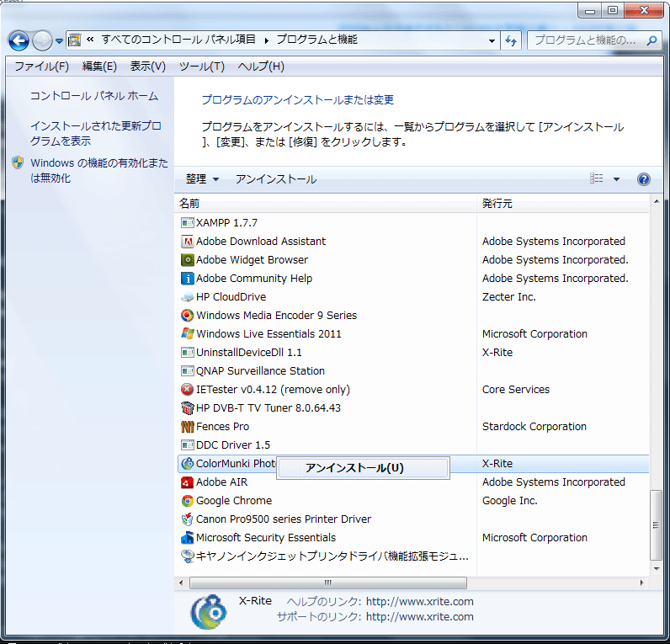Click the horizontal scrollbar right arrow
670x644 pixels.
(641, 583)
